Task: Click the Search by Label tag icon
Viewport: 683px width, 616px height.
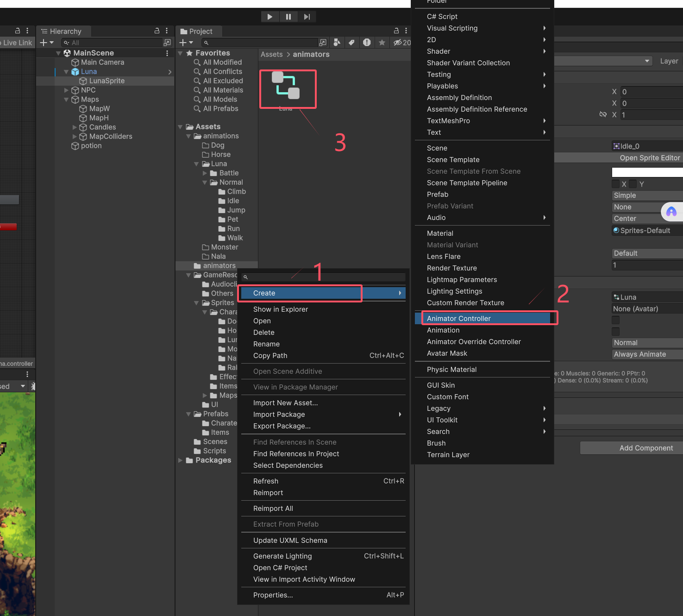Action: click(351, 43)
